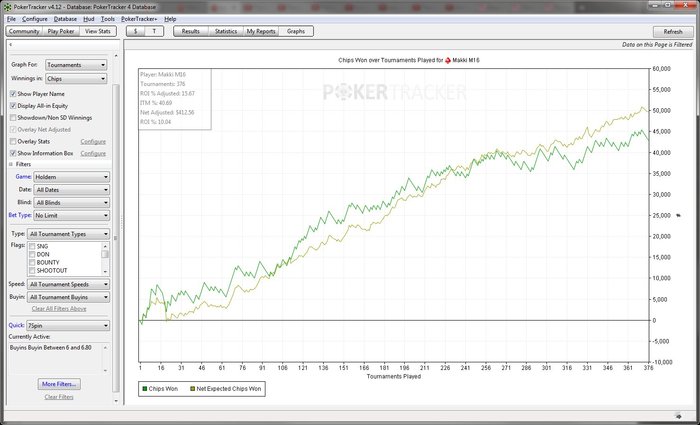Click the Flags list scrollbar thumb

pyautogui.click(x=105, y=254)
